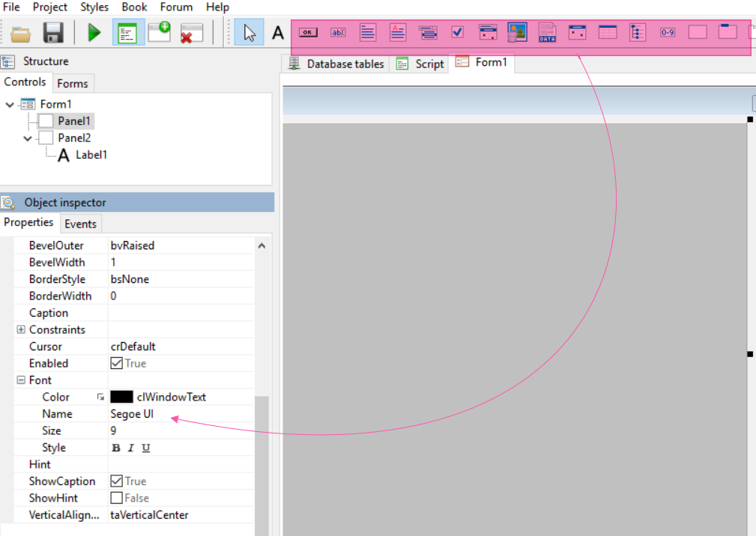Open the Project menu

click(x=49, y=7)
